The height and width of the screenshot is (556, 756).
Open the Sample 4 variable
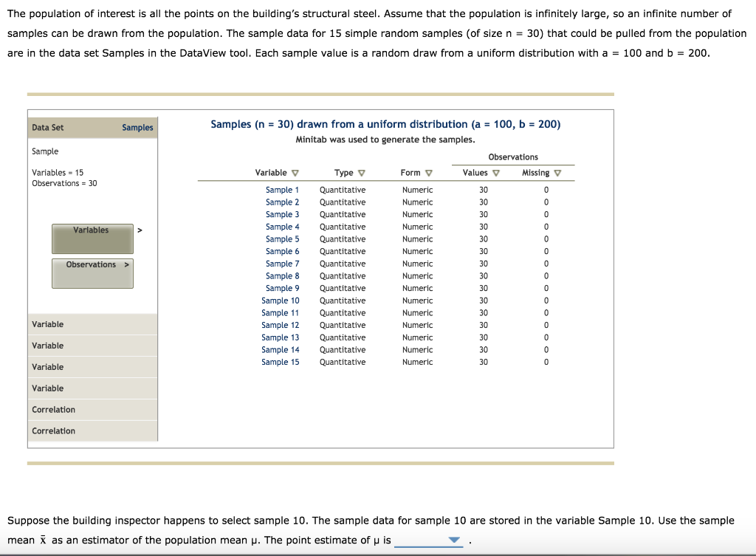point(282,227)
